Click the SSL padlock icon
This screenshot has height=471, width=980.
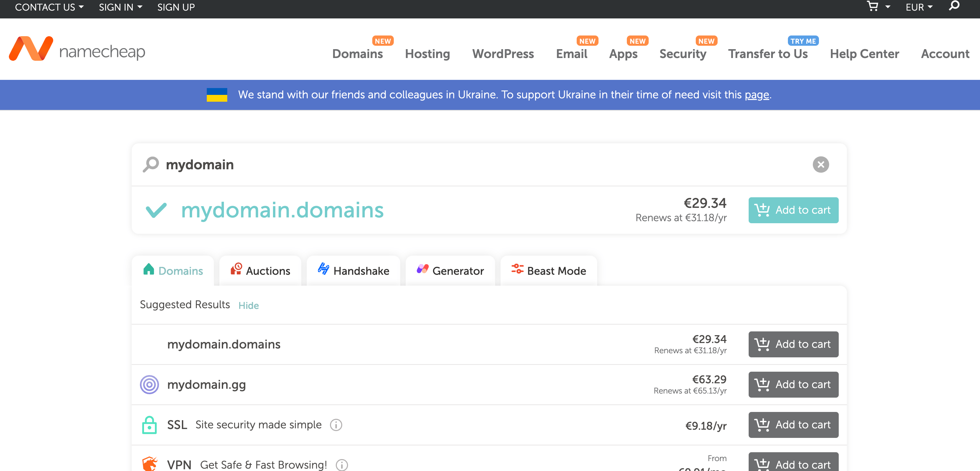(x=149, y=425)
